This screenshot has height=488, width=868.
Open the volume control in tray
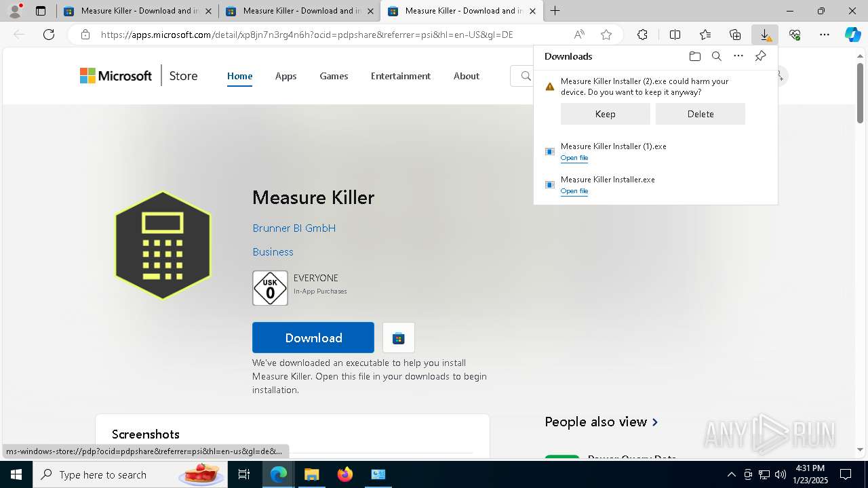tap(781, 474)
